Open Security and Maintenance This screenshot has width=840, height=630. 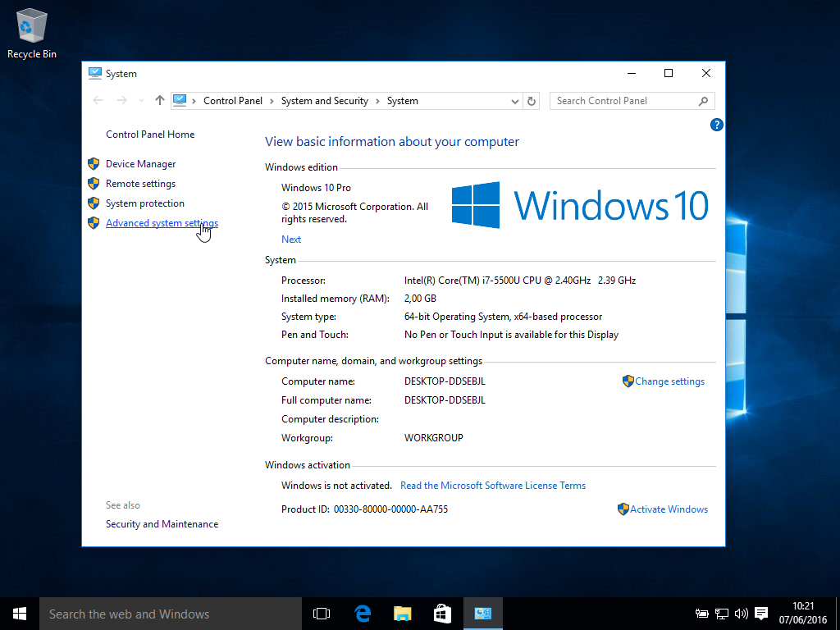[x=162, y=524]
